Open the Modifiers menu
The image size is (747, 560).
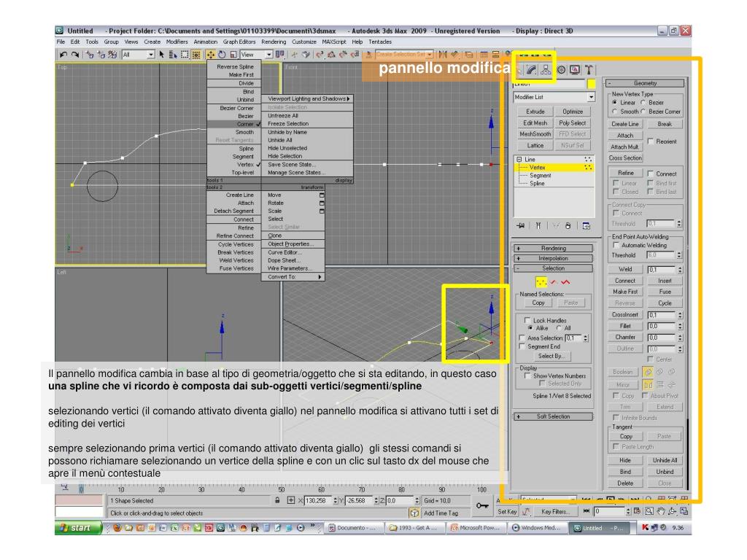(x=177, y=42)
